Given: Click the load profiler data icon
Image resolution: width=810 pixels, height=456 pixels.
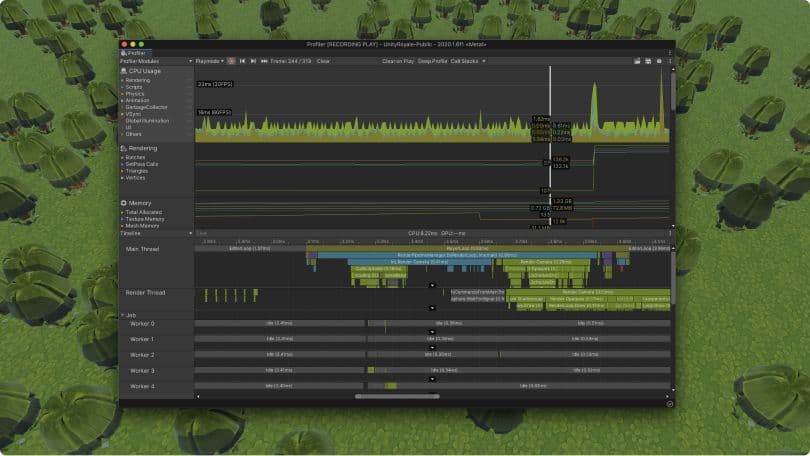Looking at the screenshot, I should 637,61.
